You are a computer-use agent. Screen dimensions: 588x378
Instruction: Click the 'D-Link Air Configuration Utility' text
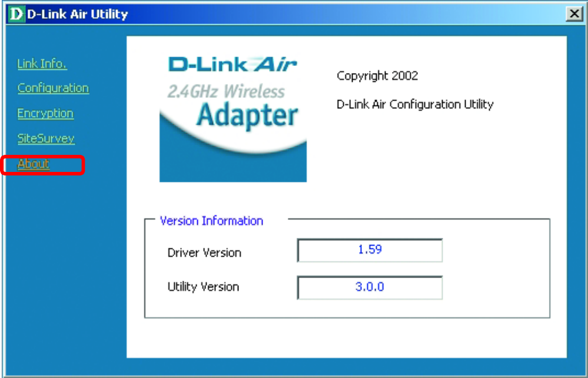(415, 104)
